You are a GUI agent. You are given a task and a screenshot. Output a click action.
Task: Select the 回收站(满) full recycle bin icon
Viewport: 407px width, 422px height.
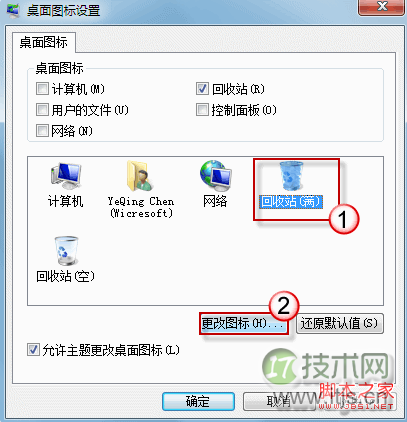(291, 176)
